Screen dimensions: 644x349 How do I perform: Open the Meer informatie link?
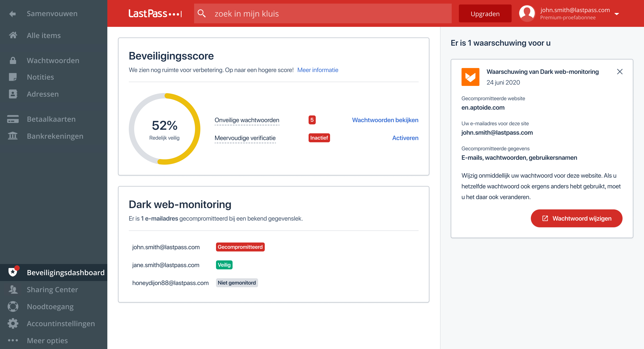[318, 70]
